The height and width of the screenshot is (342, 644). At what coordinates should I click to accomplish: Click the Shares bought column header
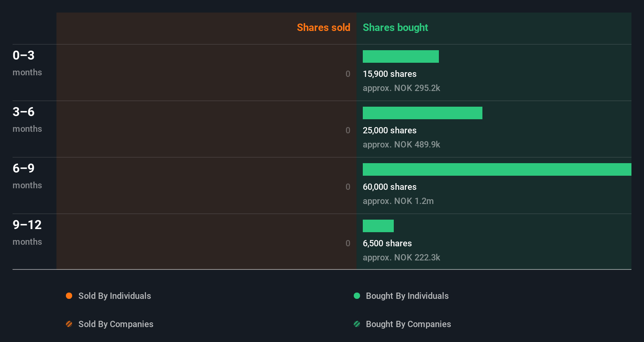click(395, 27)
